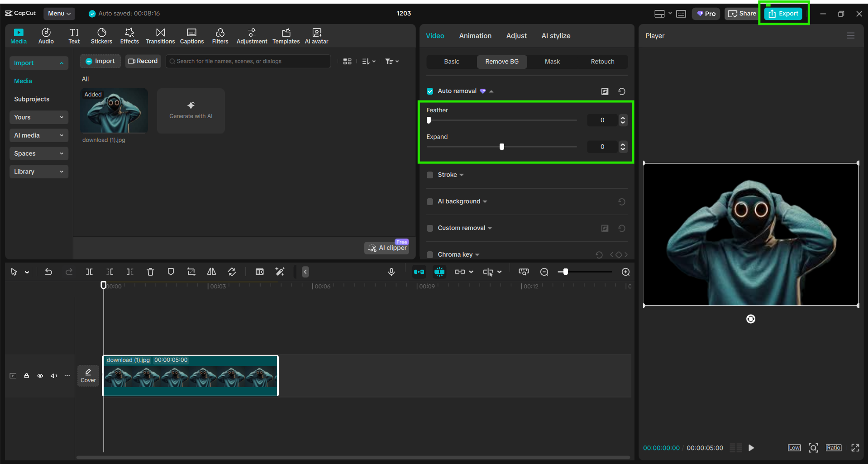Enable the Stroke checkbox
Screen dimensions: 868x464
(430, 175)
